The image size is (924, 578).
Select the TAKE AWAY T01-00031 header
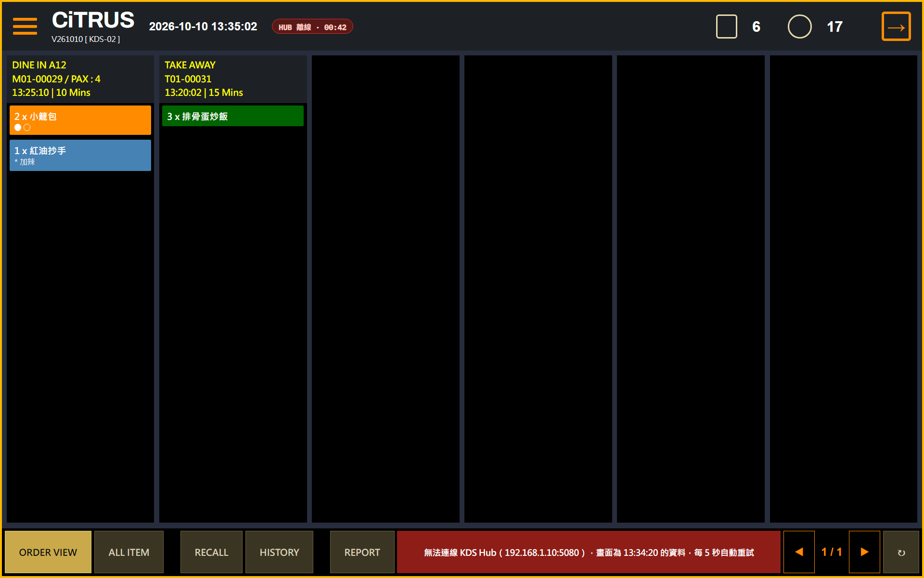pos(233,79)
